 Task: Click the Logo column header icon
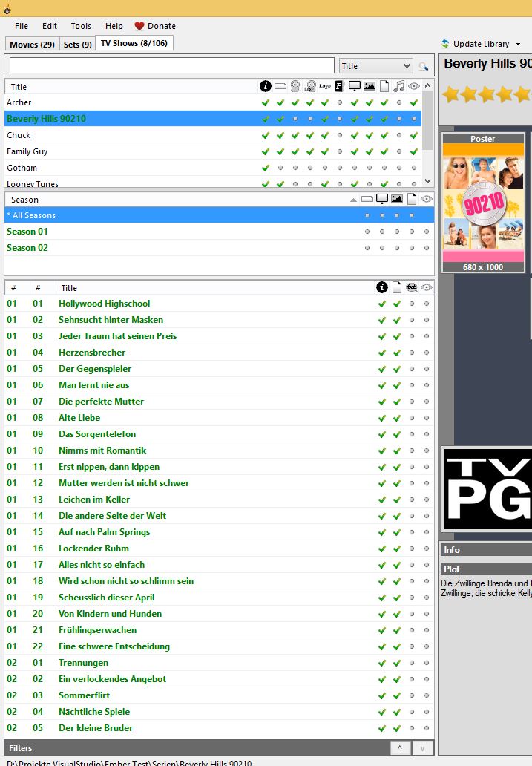(325, 86)
